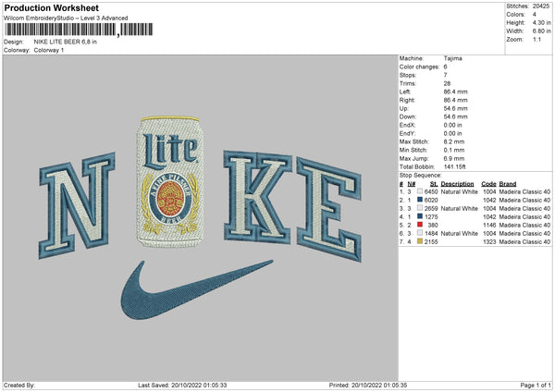Click thread code '1146' in row 5
555x392 pixels.
[x=489, y=225]
